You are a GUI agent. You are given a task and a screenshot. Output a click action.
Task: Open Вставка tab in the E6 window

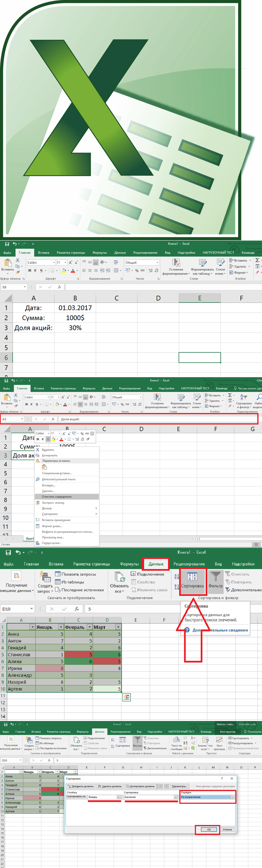click(43, 253)
